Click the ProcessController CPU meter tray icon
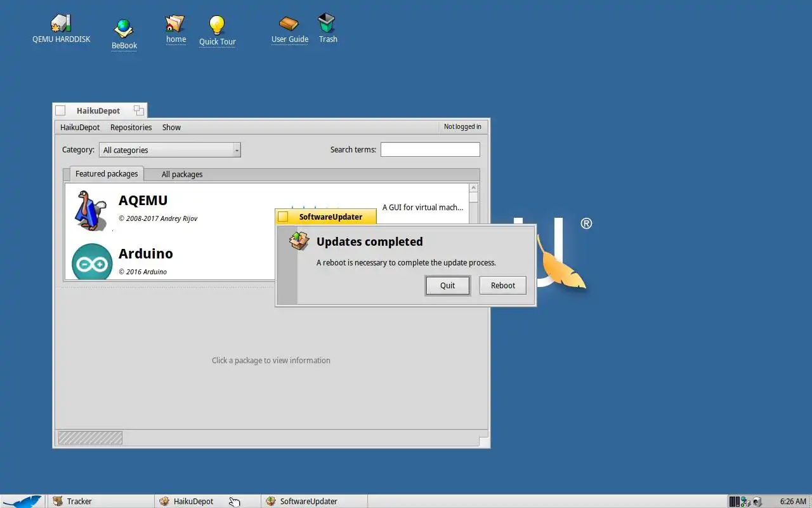This screenshot has height=508, width=812. point(734,501)
